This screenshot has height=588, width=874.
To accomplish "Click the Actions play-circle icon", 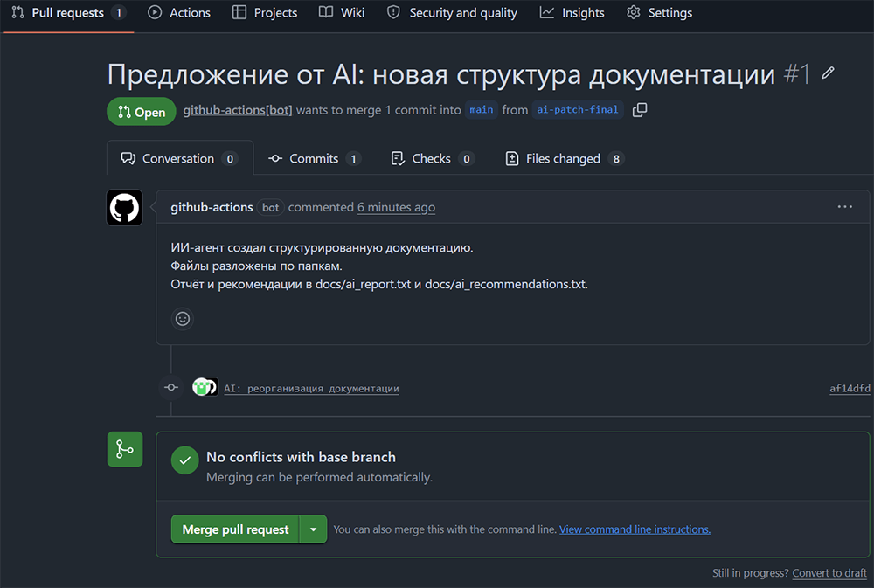I will [155, 12].
